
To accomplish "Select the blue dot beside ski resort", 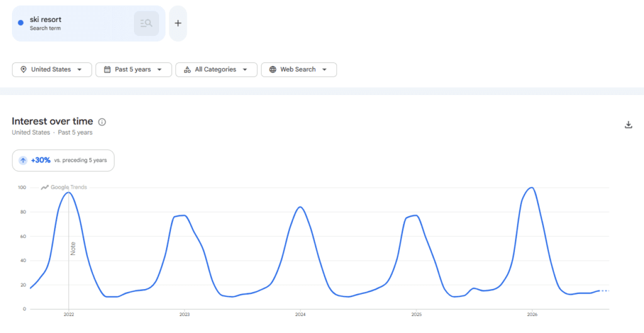I will (21, 23).
